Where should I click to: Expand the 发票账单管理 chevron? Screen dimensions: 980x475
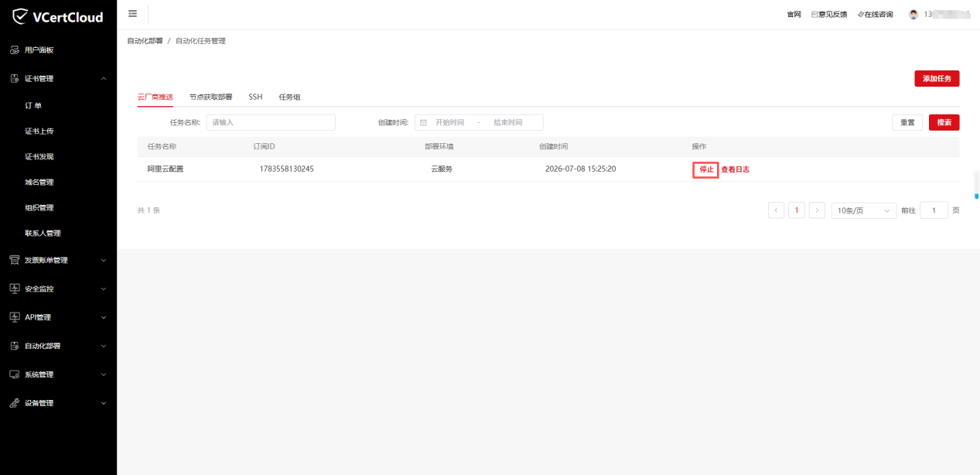104,261
